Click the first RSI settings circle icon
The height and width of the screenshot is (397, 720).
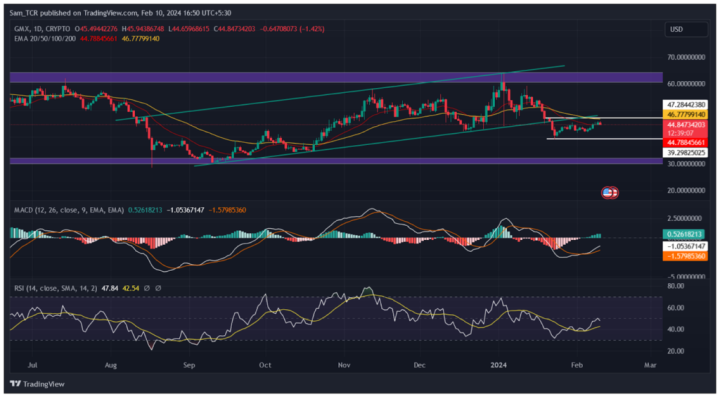(x=146, y=288)
